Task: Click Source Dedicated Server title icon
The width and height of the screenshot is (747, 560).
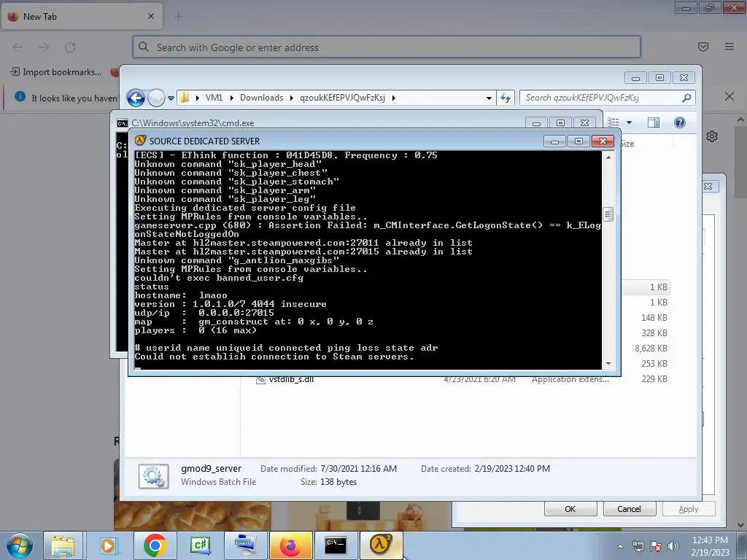Action: tap(140, 141)
